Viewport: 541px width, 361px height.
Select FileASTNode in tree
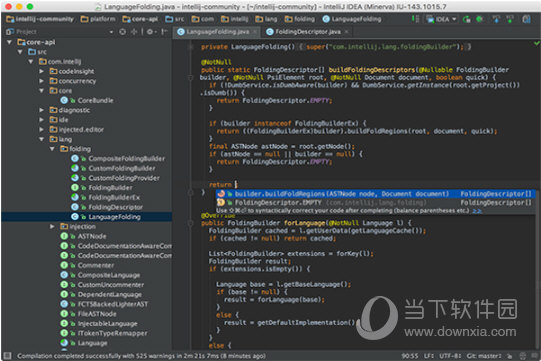(89, 314)
